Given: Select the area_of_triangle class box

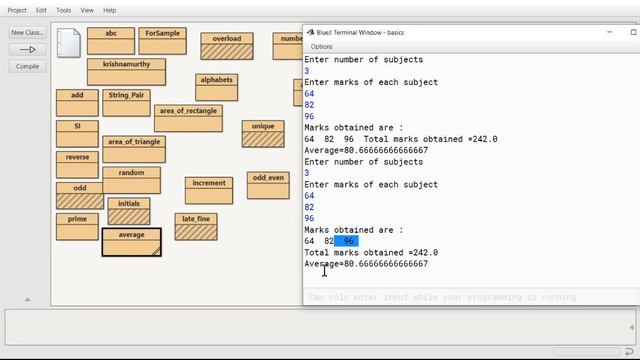Looking at the screenshot, I should (134, 149).
